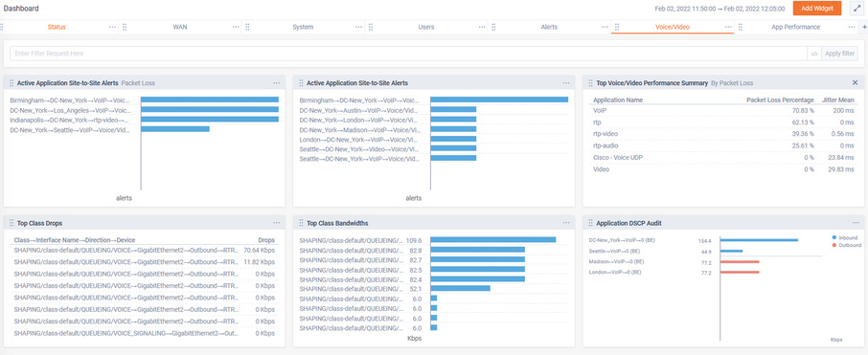This screenshot has width=868, height=355.
Task: Close the Voice/Video Performance Summary widget
Action: 856,82
